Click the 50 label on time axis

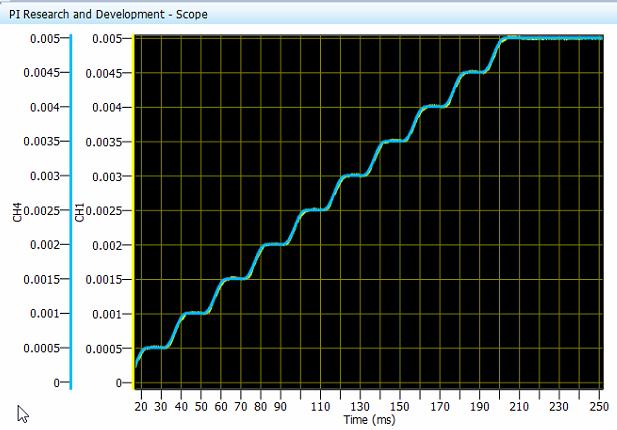coord(201,406)
